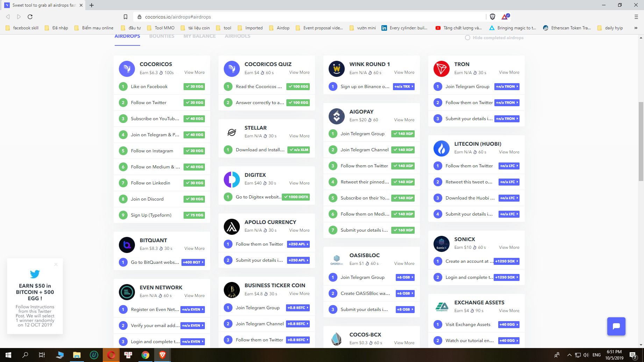This screenshot has height=362, width=644.
Task: Click +0.8 BSTC for Join Telegram Channel
Action: [298, 324]
